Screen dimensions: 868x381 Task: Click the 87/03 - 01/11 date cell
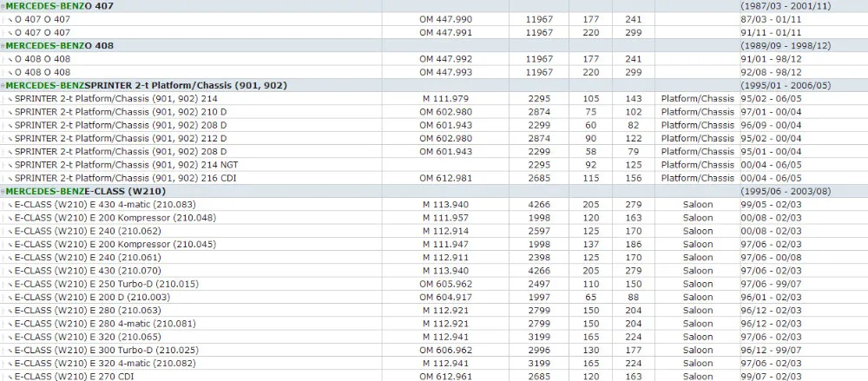pos(771,19)
